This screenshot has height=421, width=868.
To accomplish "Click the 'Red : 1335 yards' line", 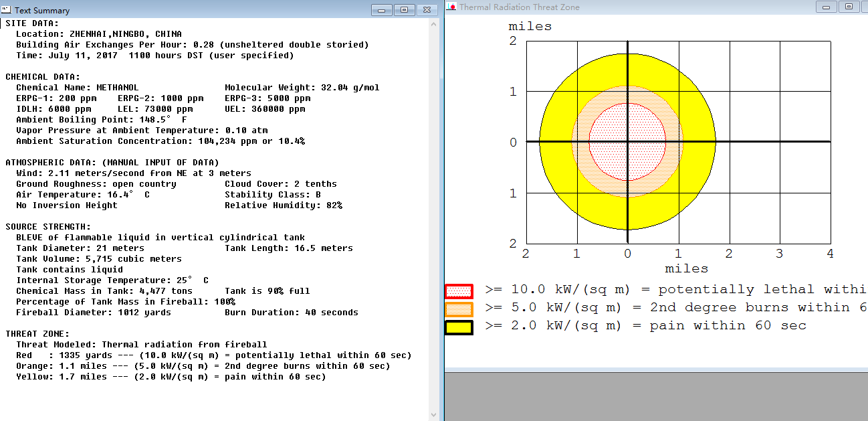I will click(213, 355).
